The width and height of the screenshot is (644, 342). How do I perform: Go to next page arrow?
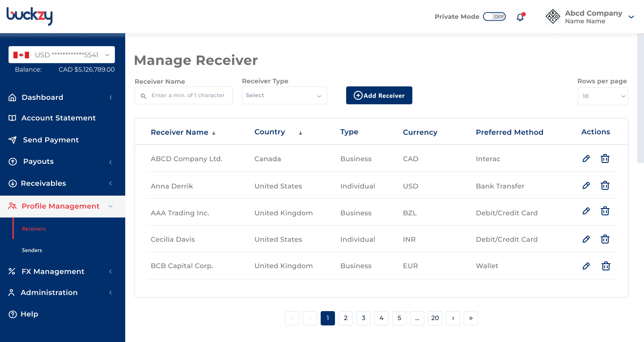coord(453,318)
